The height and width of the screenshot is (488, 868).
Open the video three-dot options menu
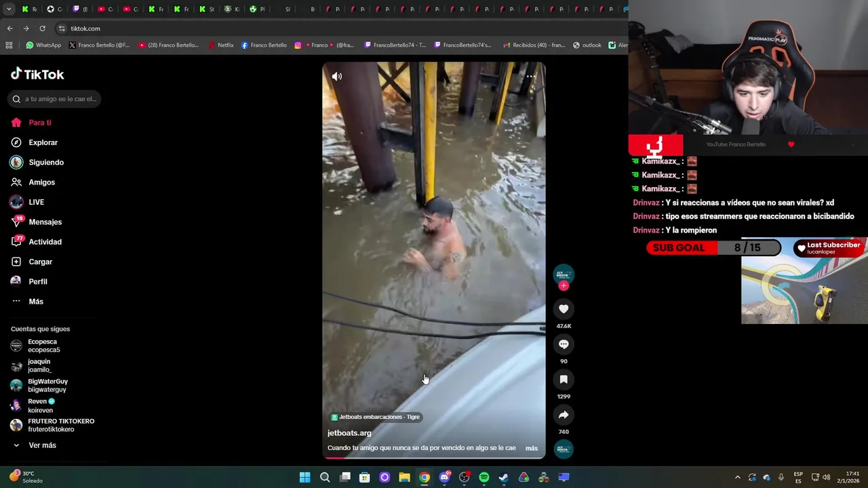click(531, 77)
